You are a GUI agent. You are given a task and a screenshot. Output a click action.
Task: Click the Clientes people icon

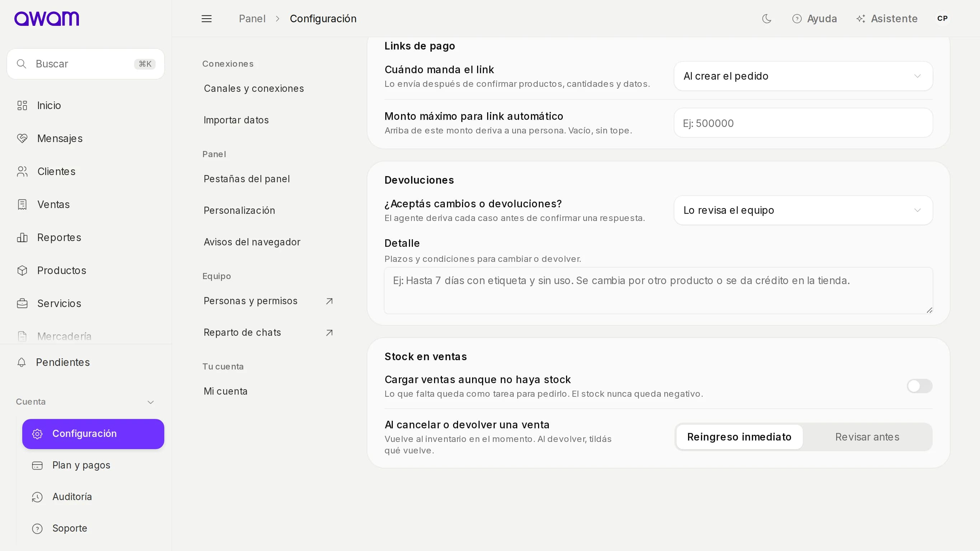[22, 171]
